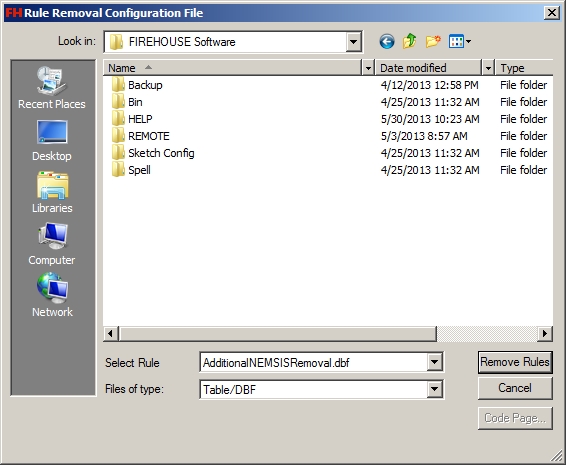The height and width of the screenshot is (465, 566).
Task: Create a new folder
Action: click(433, 41)
